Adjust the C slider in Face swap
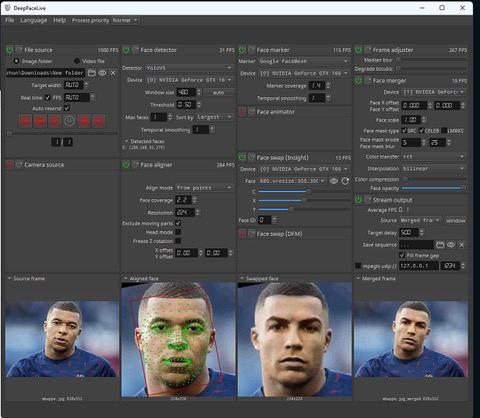480x418 pixels. click(304, 192)
